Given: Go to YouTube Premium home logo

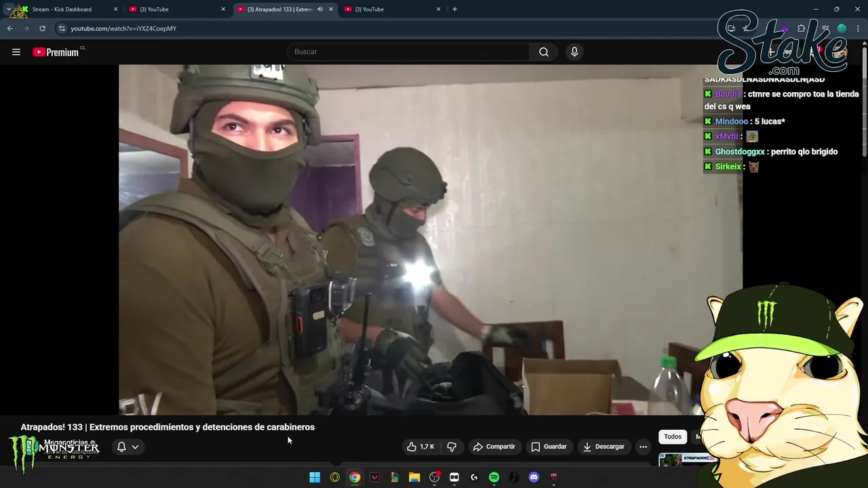Looking at the screenshot, I should click(56, 52).
